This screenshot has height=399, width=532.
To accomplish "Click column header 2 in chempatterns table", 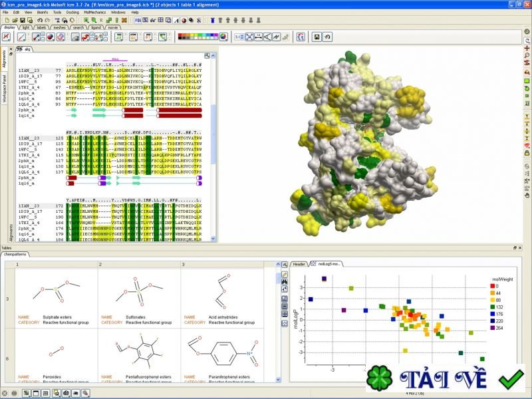I will (x=140, y=264).
